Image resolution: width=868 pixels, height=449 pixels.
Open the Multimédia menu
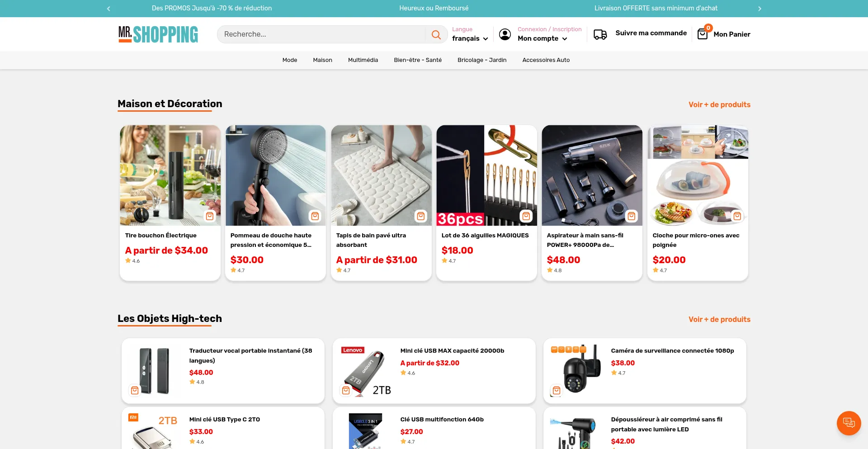click(363, 60)
